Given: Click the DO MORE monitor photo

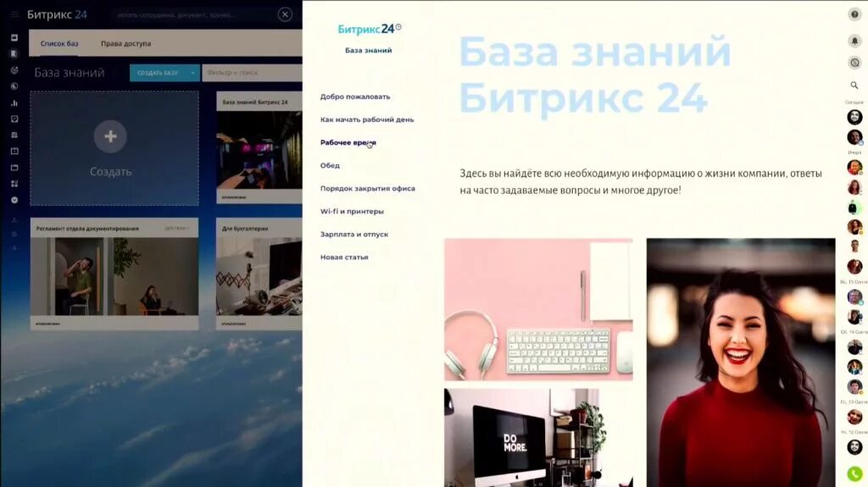Looking at the screenshot, I should 538,438.
